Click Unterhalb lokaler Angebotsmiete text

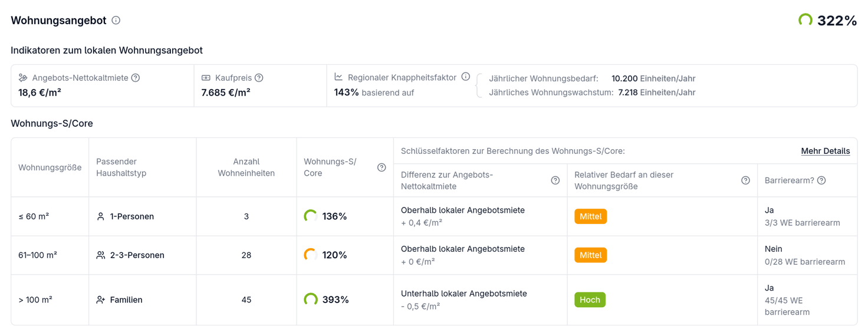464,294
